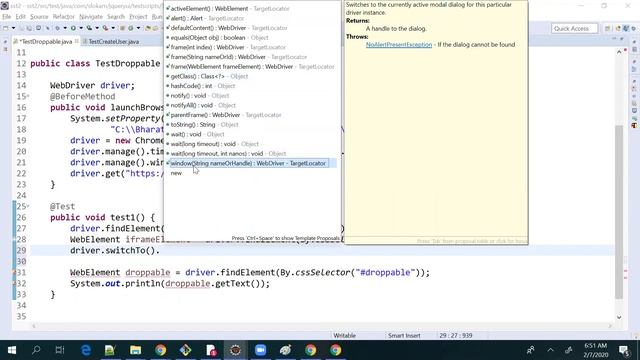Open the File menu
The height and width of the screenshot is (360, 640).
pyautogui.click(x=7, y=17)
